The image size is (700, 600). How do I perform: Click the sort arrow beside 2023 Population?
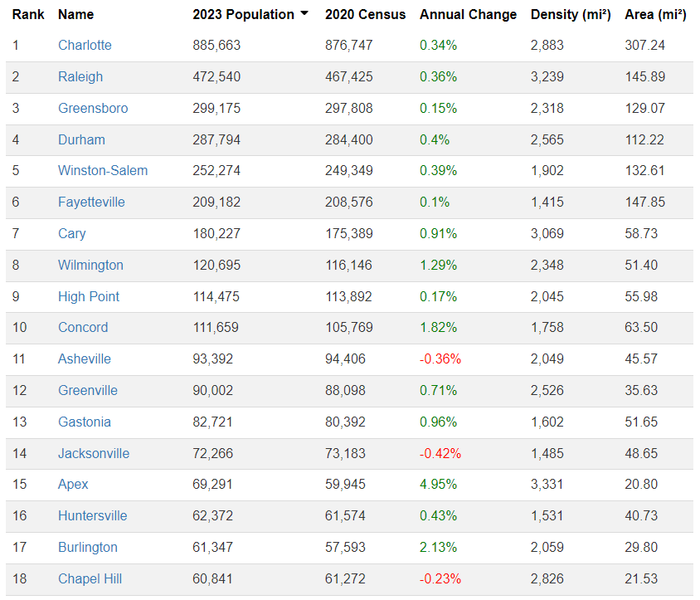pos(304,14)
